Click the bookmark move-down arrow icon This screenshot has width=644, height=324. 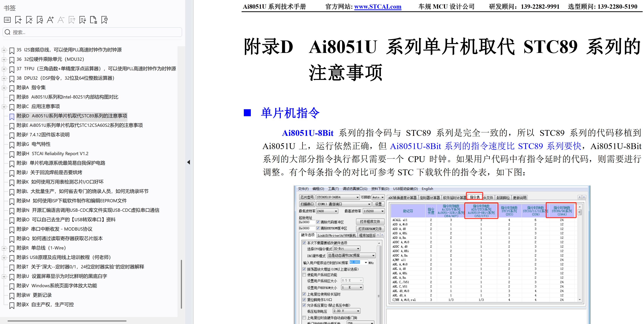(82, 20)
